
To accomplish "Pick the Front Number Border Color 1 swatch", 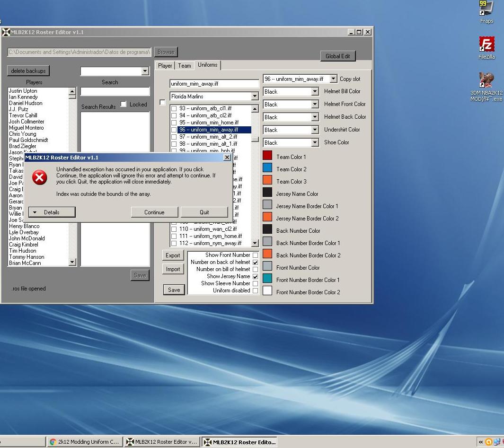I will click(267, 278).
